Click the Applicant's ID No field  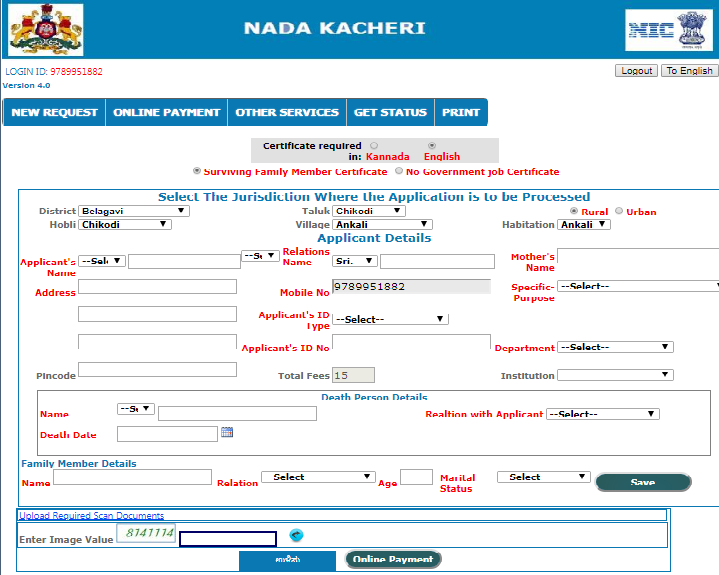411,342
